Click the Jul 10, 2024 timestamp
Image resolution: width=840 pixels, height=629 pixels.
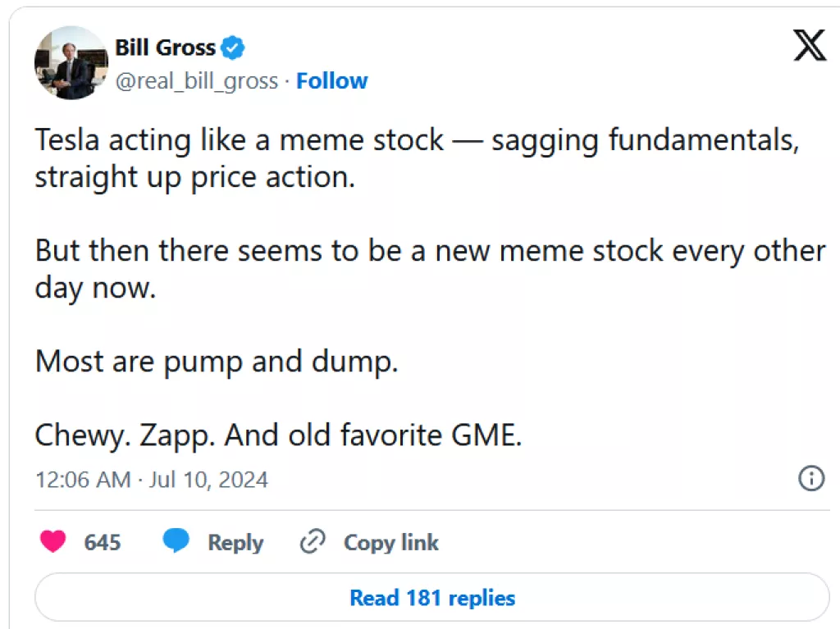click(x=208, y=480)
